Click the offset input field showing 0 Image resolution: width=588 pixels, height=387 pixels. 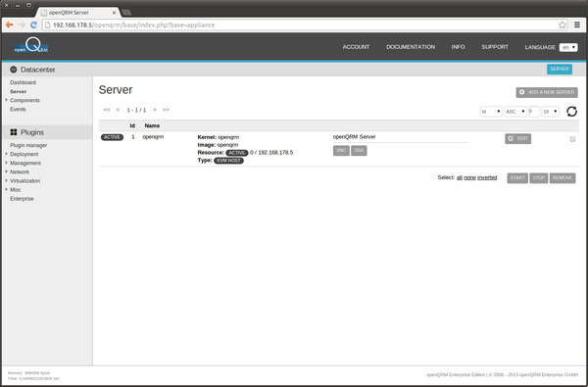(x=534, y=112)
